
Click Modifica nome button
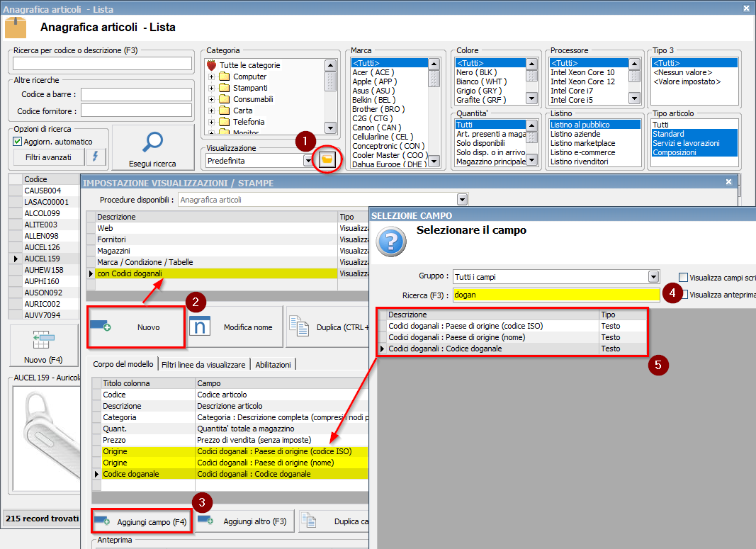tap(235, 327)
